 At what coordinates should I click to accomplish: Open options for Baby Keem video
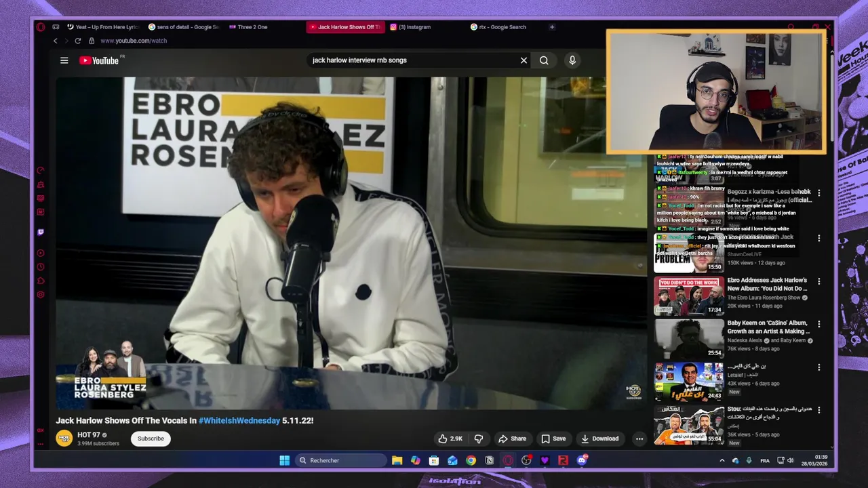(818, 324)
